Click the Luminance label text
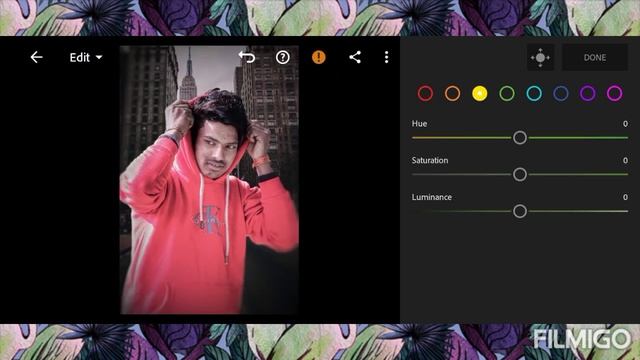Viewport: 640px width, 360px height. [431, 197]
